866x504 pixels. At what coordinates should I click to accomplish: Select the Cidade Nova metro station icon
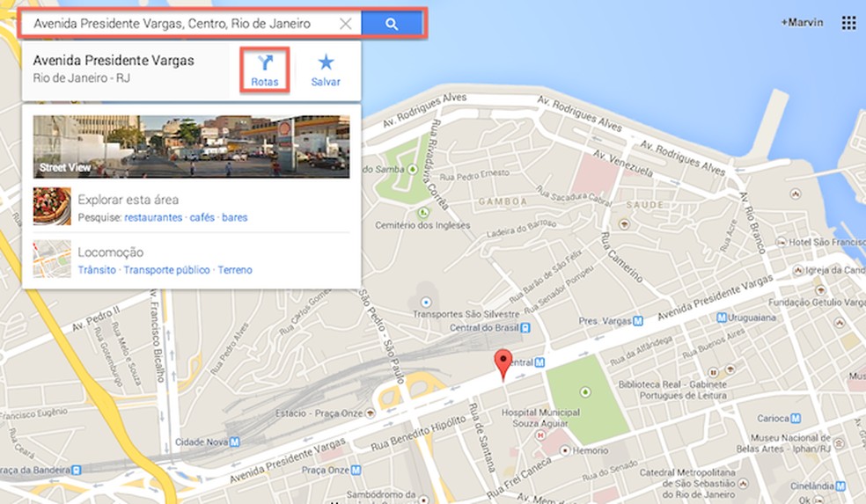(235, 442)
